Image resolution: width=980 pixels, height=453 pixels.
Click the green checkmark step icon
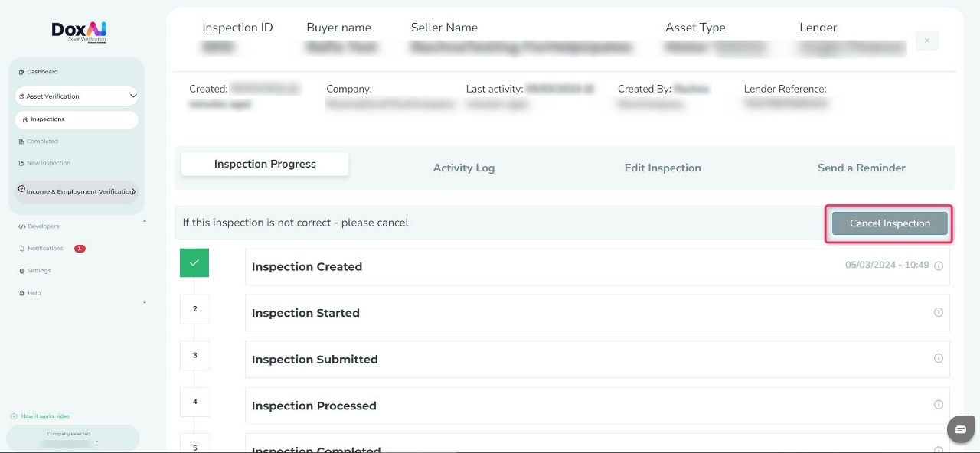(x=194, y=262)
